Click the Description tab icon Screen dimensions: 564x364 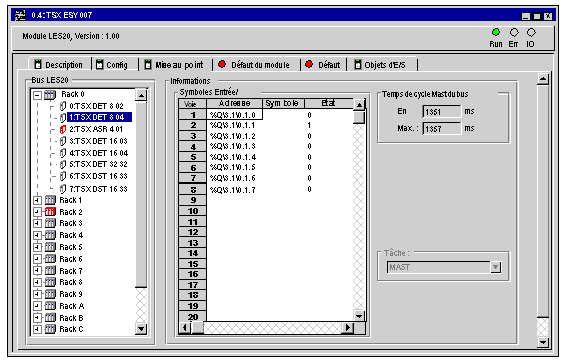38,64
